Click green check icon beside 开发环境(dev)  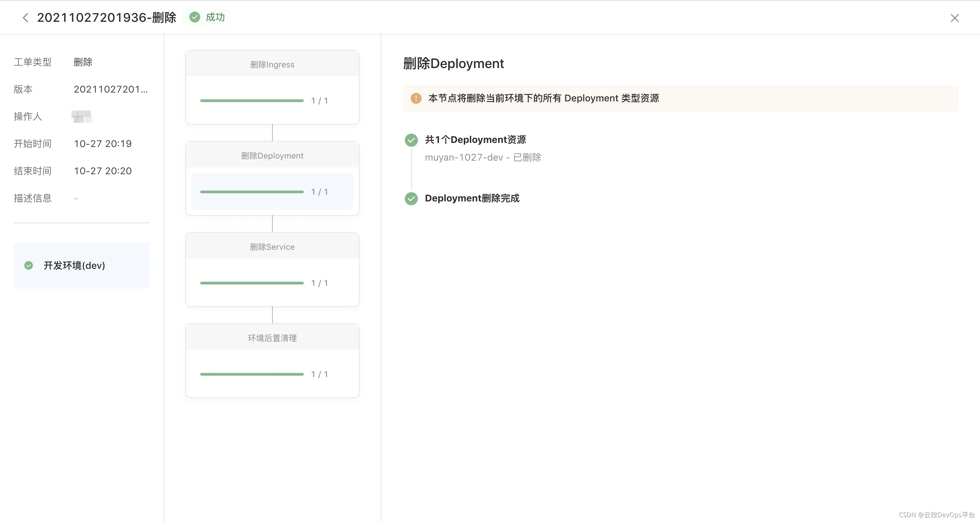pyautogui.click(x=29, y=265)
